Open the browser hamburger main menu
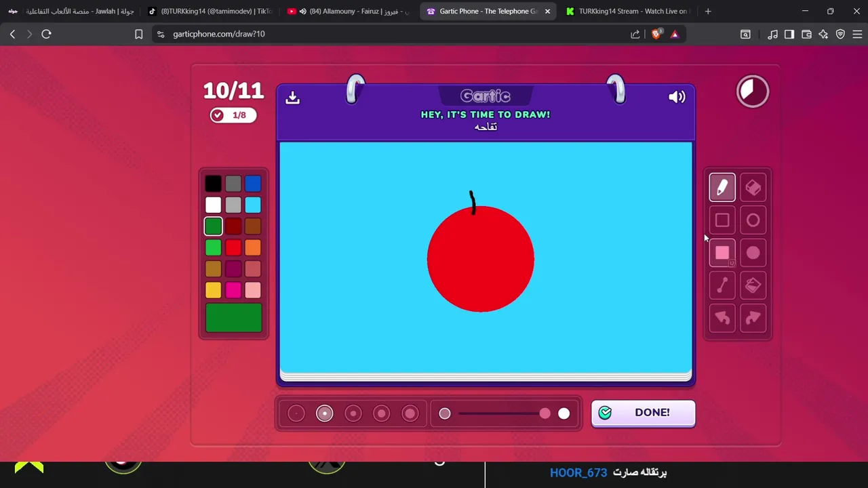The height and width of the screenshot is (488, 868). (857, 34)
